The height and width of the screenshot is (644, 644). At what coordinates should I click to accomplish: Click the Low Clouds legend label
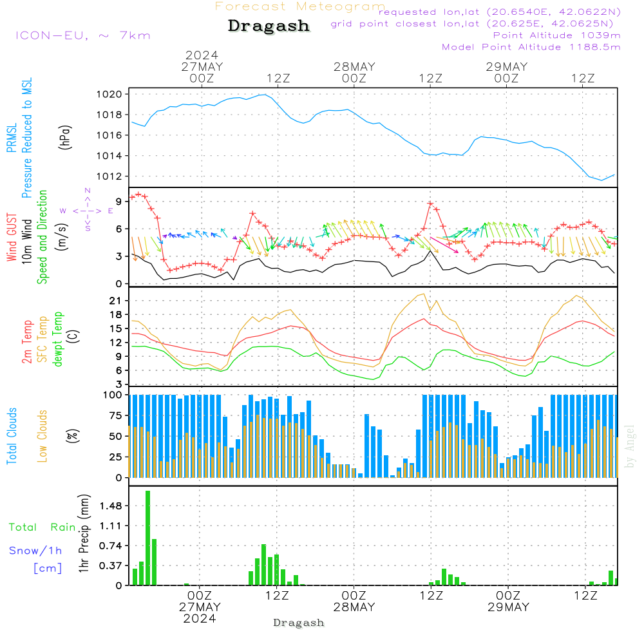[43, 436]
